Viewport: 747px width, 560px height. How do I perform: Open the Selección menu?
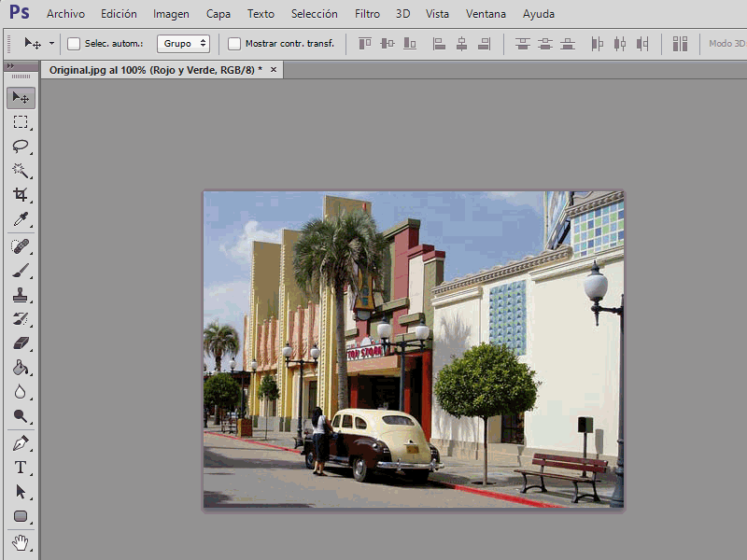click(x=315, y=14)
